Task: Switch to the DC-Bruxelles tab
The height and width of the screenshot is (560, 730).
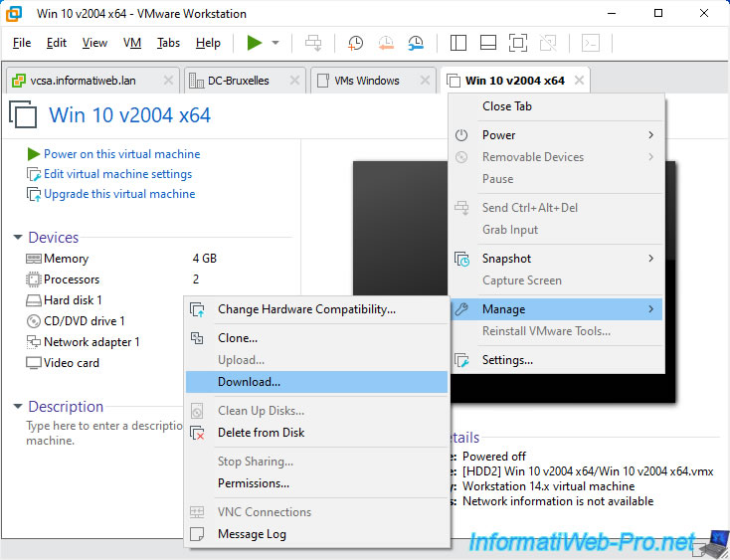Action: (x=238, y=81)
